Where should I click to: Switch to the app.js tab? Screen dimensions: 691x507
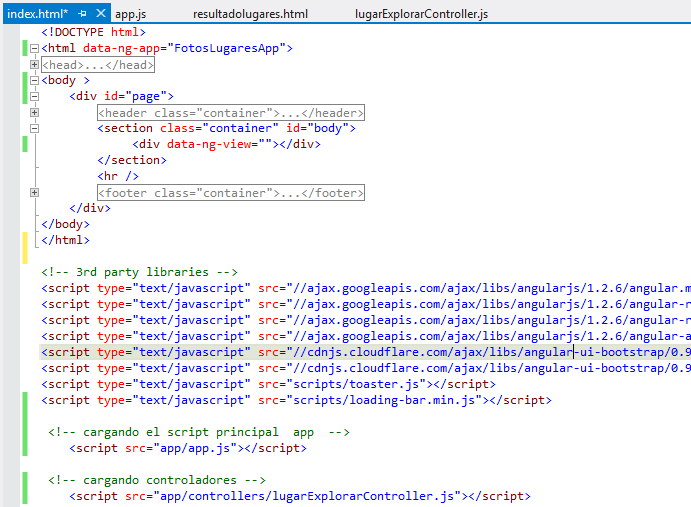pyautogui.click(x=130, y=14)
